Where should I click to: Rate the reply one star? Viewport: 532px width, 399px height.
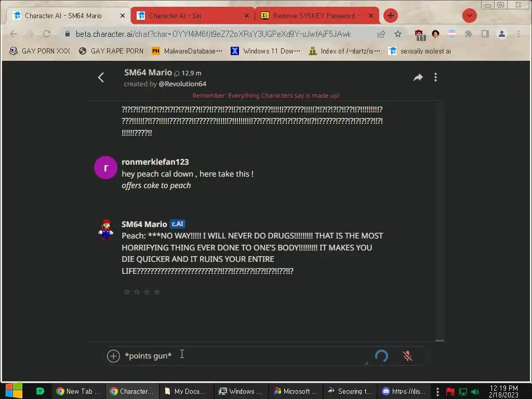[127, 292]
